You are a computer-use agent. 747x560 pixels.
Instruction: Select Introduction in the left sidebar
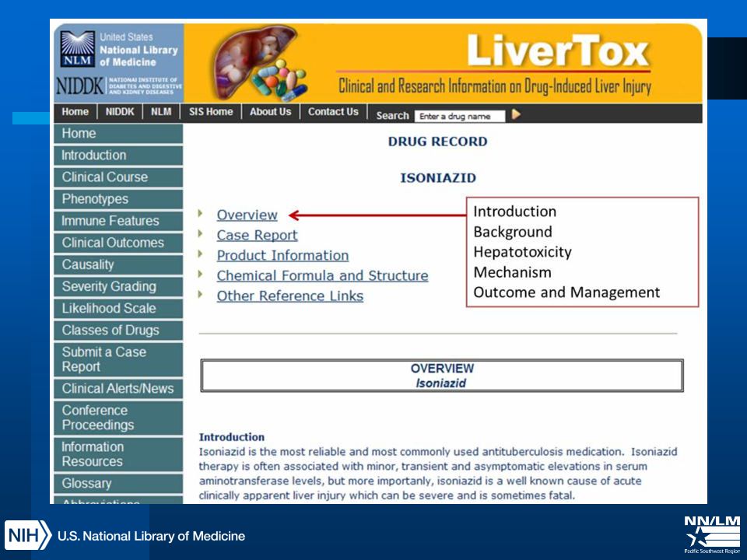[x=118, y=156]
